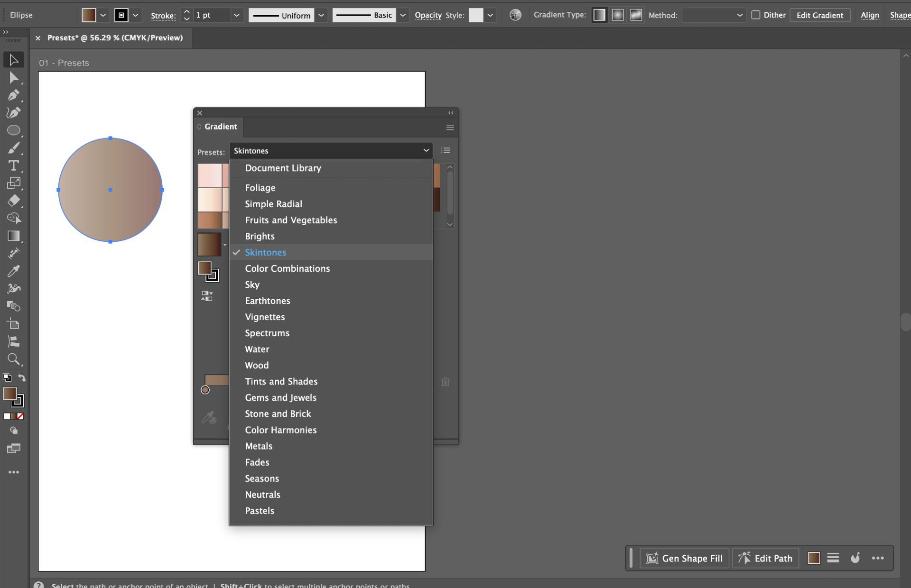This screenshot has height=588, width=911.
Task: Open the Uniform width profile dropdown
Action: point(321,15)
